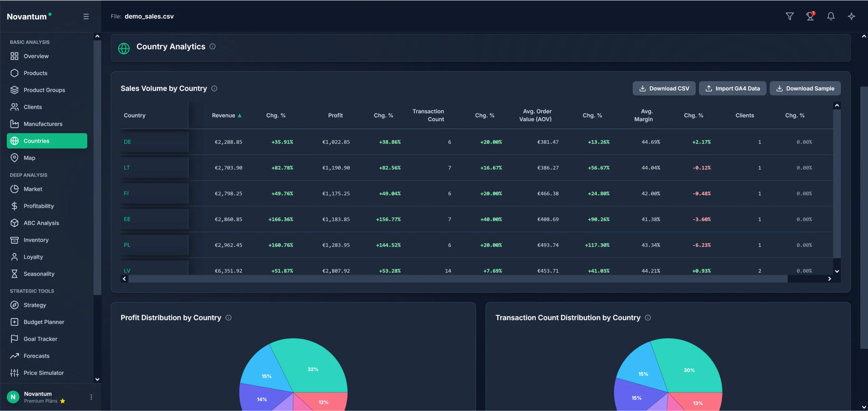
Task: Open the filter funnel icon
Action: (789, 16)
